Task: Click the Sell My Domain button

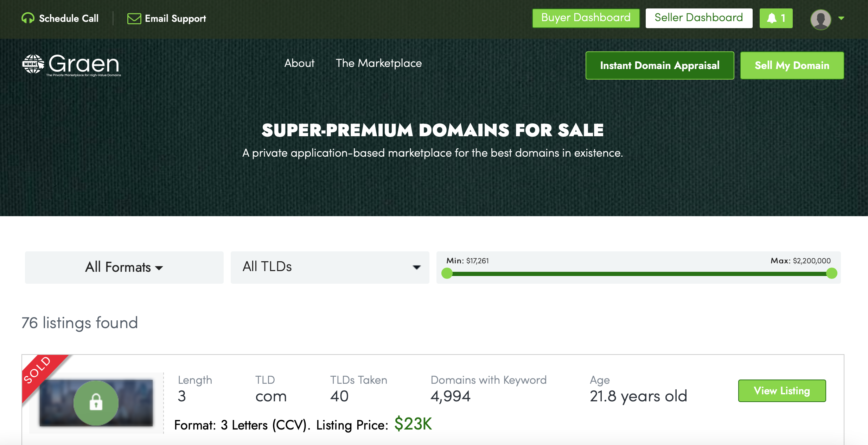Action: click(x=792, y=65)
